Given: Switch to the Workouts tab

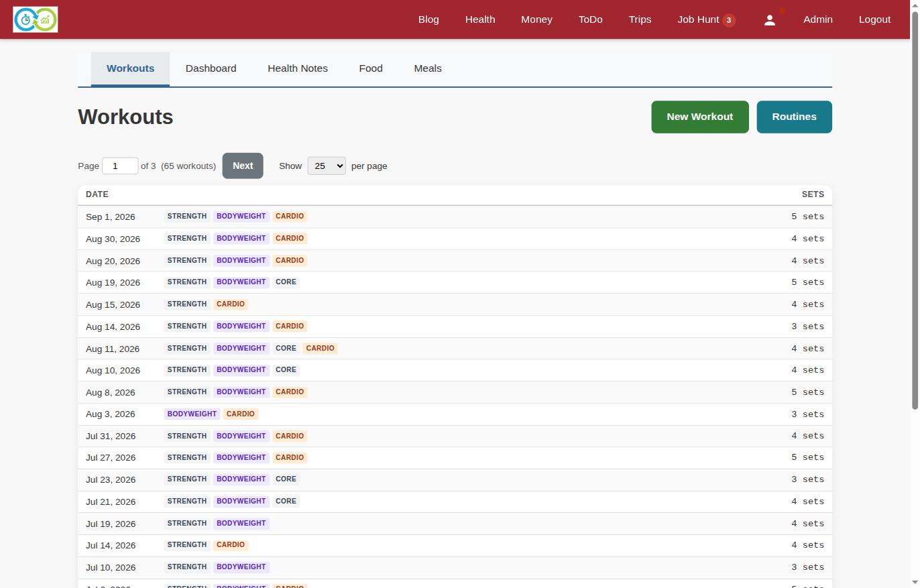Looking at the screenshot, I should coord(130,68).
